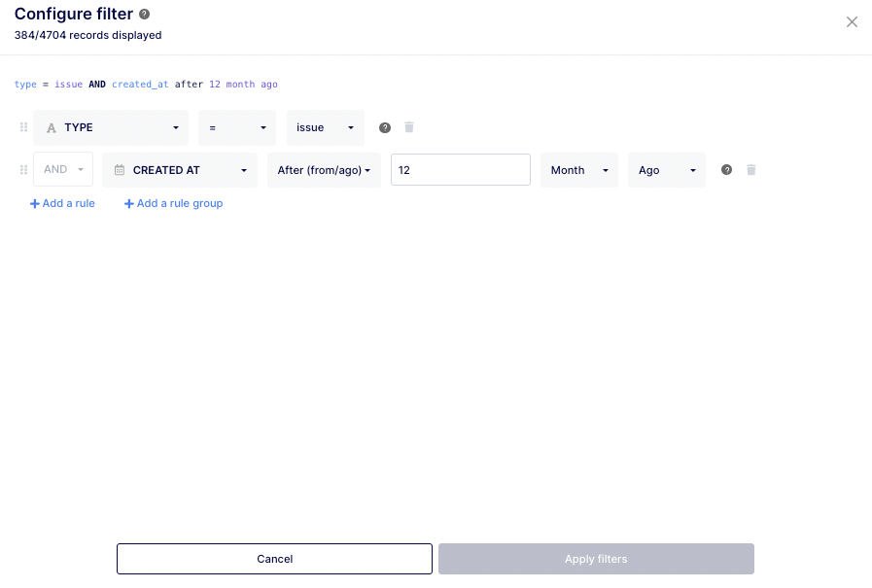This screenshot has width=872, height=588.
Task: Open the equals operator dropdown
Action: pyautogui.click(x=237, y=127)
